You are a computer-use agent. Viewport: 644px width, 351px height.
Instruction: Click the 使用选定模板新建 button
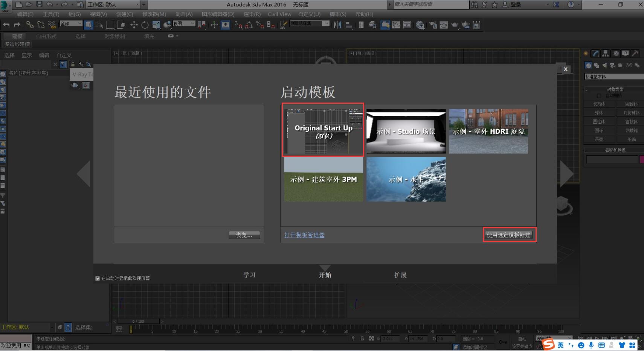pos(508,235)
